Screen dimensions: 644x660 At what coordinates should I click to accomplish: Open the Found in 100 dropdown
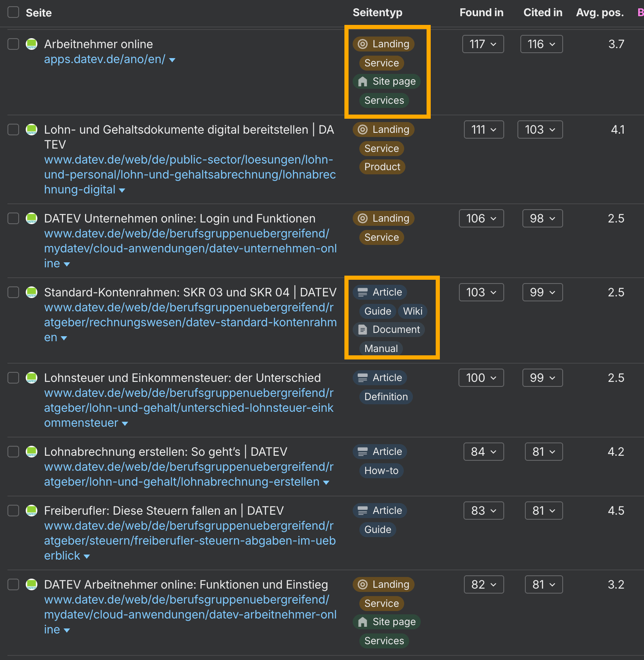coord(481,378)
